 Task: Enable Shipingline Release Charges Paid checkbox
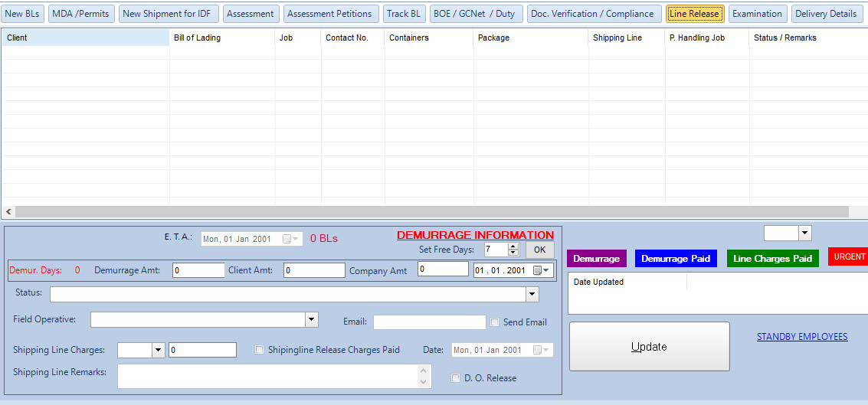[260, 350]
